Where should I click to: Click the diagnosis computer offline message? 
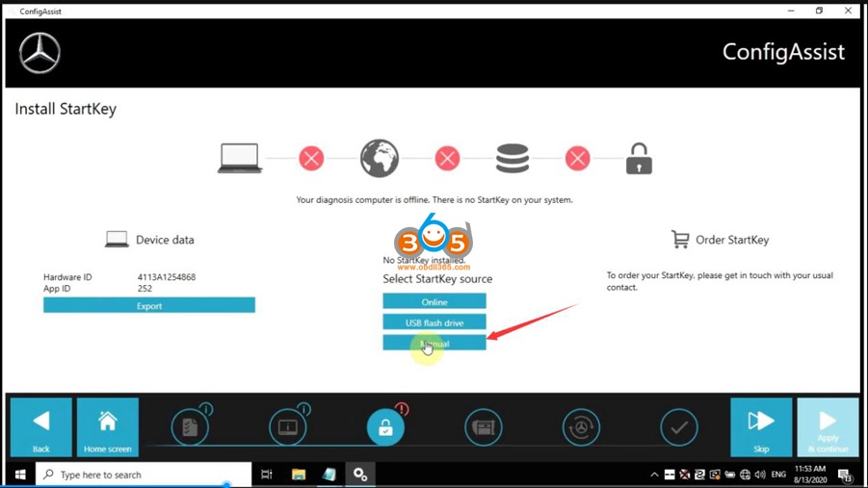434,200
